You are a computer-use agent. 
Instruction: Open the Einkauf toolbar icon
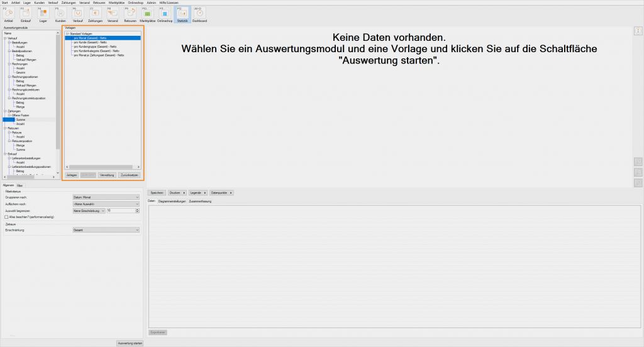26,14
